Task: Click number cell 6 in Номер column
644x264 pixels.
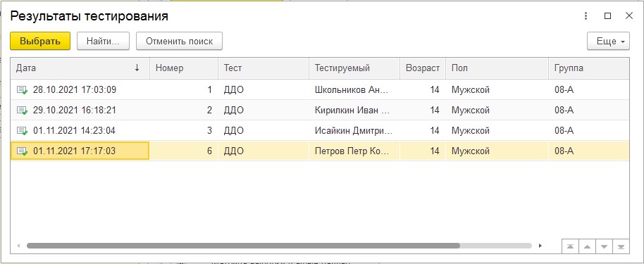Action: [184, 151]
